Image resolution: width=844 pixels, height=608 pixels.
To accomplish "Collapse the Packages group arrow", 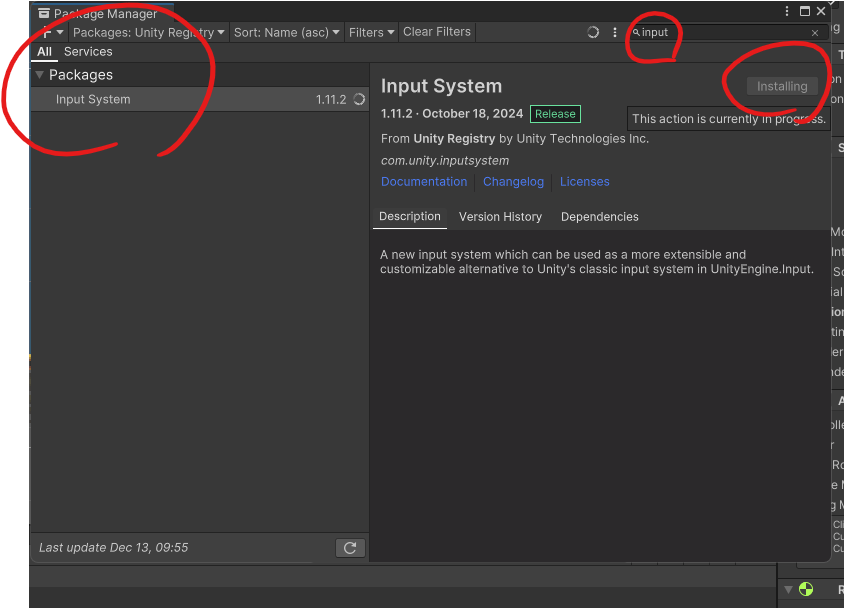I will (39, 74).
